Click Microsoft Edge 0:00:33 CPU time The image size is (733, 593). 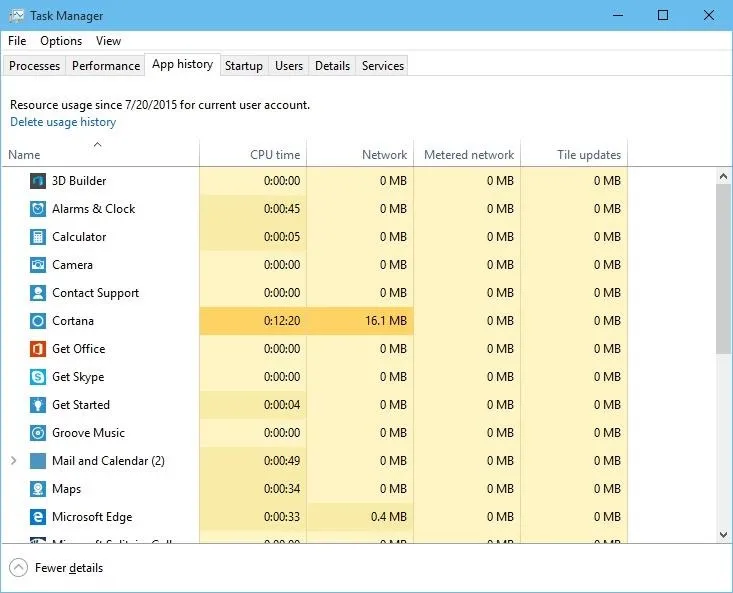click(x=253, y=517)
